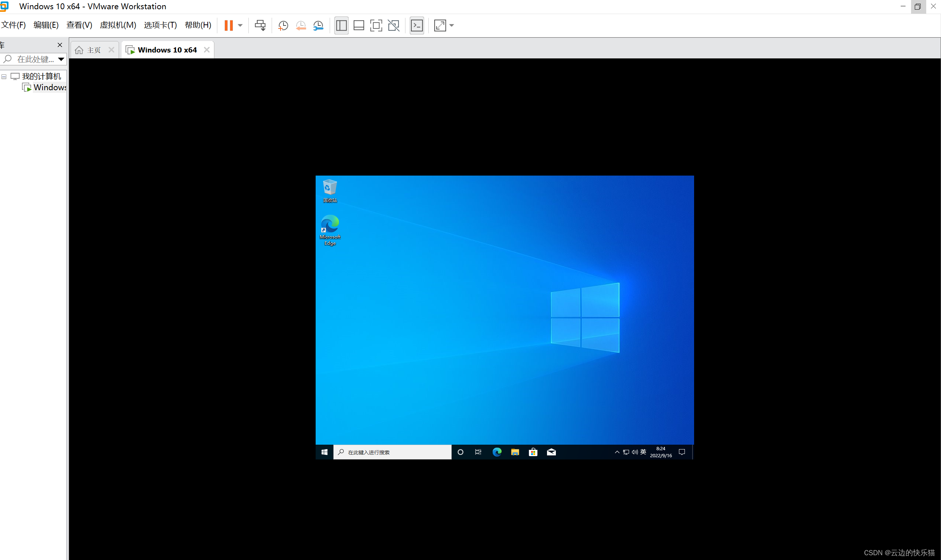Expand the stretch guest dropdown arrow
This screenshot has height=560, width=941.
452,25
